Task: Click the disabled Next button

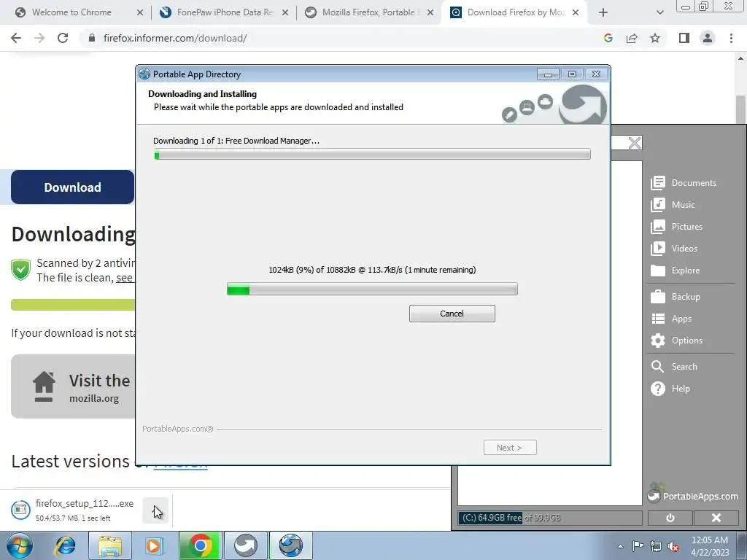Action: coord(510,448)
